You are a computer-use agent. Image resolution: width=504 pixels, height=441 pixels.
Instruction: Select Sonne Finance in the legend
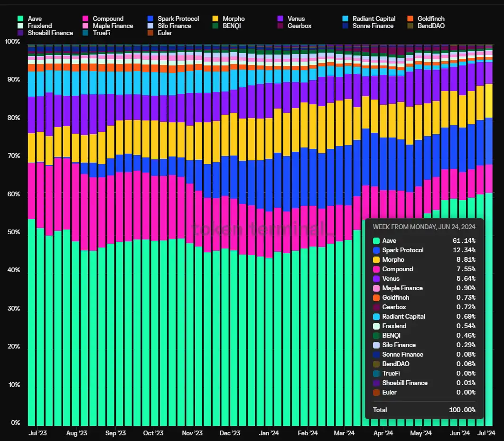coord(368,26)
